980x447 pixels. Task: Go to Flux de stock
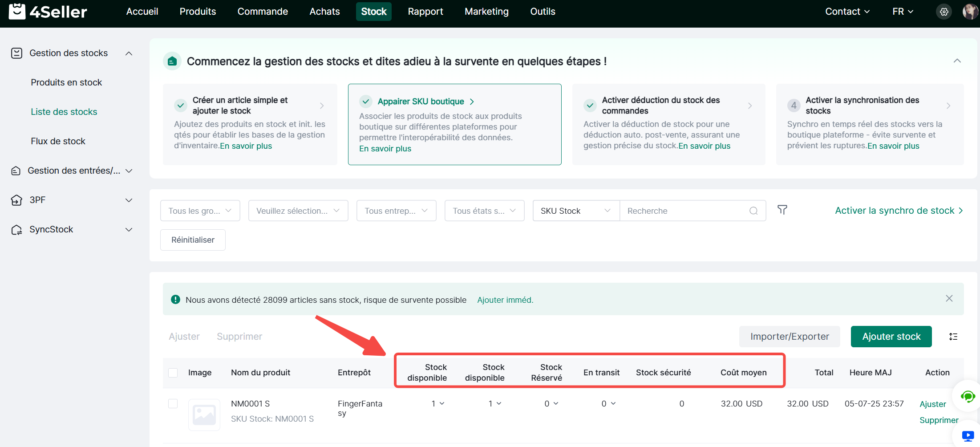click(x=58, y=141)
